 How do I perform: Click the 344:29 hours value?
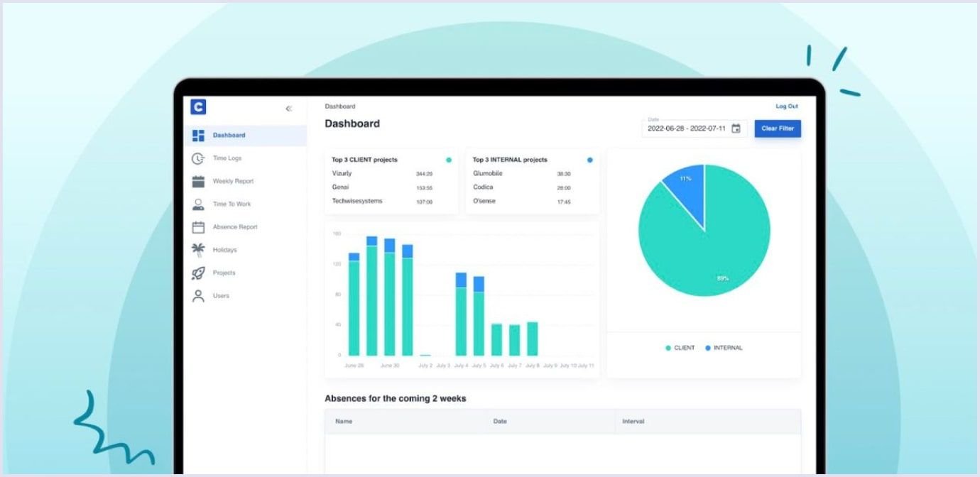point(425,174)
